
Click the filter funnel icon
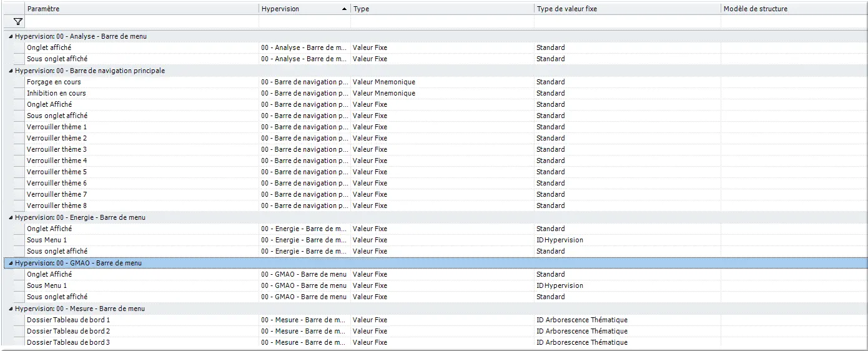coord(17,22)
